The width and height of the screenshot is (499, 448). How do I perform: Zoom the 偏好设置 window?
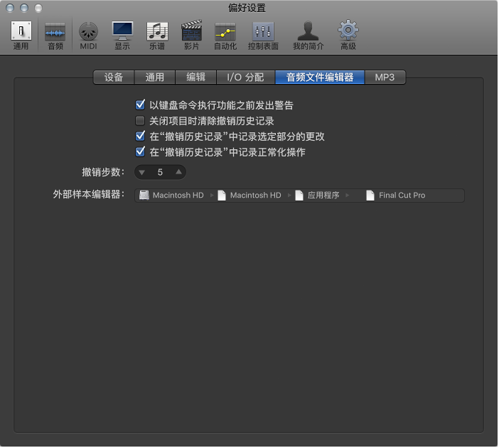(x=38, y=8)
